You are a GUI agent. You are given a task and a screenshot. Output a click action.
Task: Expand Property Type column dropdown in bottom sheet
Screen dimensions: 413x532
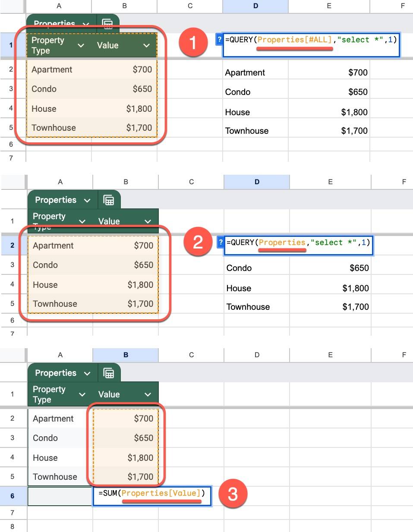point(82,394)
